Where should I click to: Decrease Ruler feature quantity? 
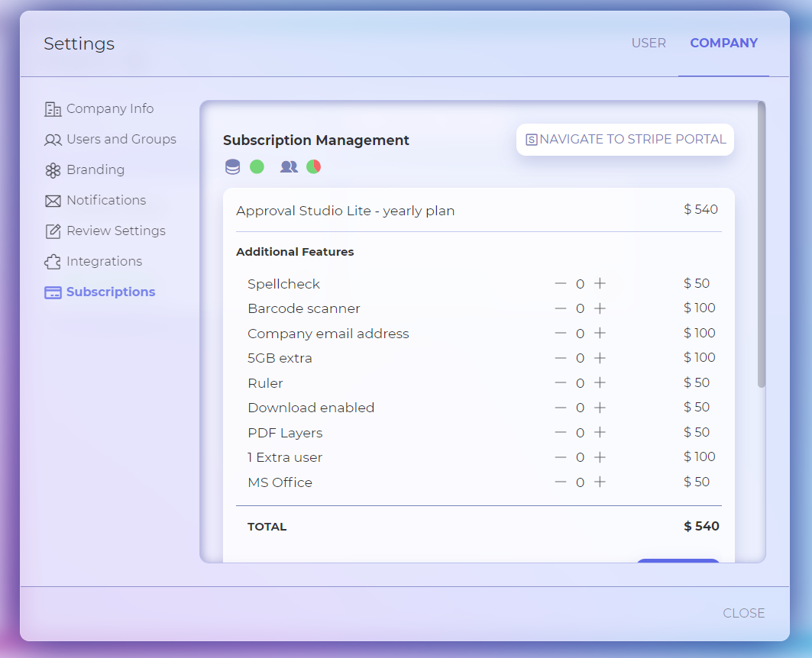pyautogui.click(x=561, y=382)
